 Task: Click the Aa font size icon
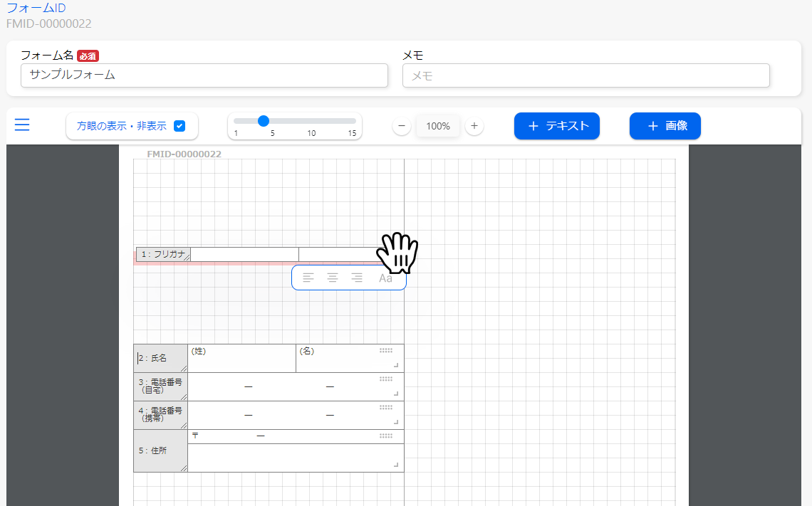(385, 278)
